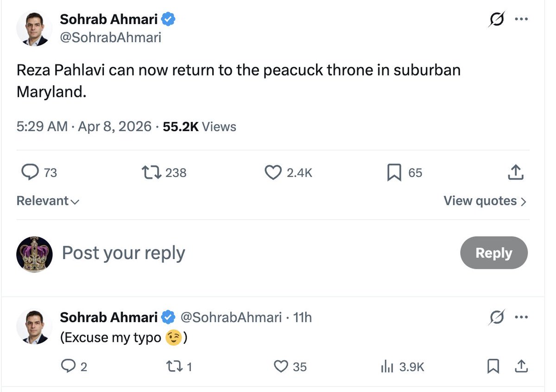Repost the main tweet with 238 reposts
Viewport: 556px width, 392px height.
(151, 173)
